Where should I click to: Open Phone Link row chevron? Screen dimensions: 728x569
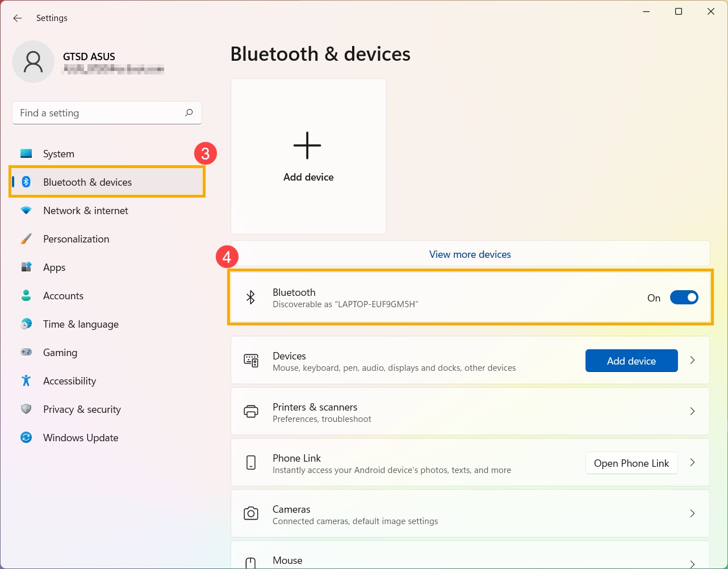click(692, 462)
